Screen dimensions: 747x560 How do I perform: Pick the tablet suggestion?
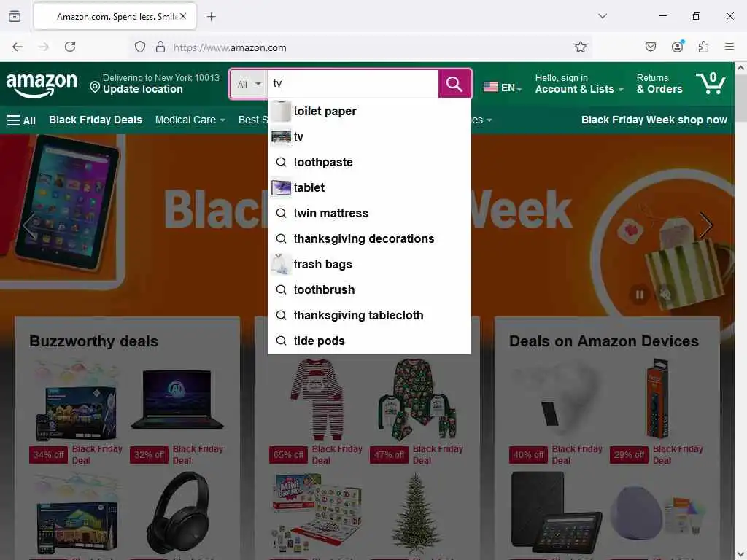pos(369,187)
